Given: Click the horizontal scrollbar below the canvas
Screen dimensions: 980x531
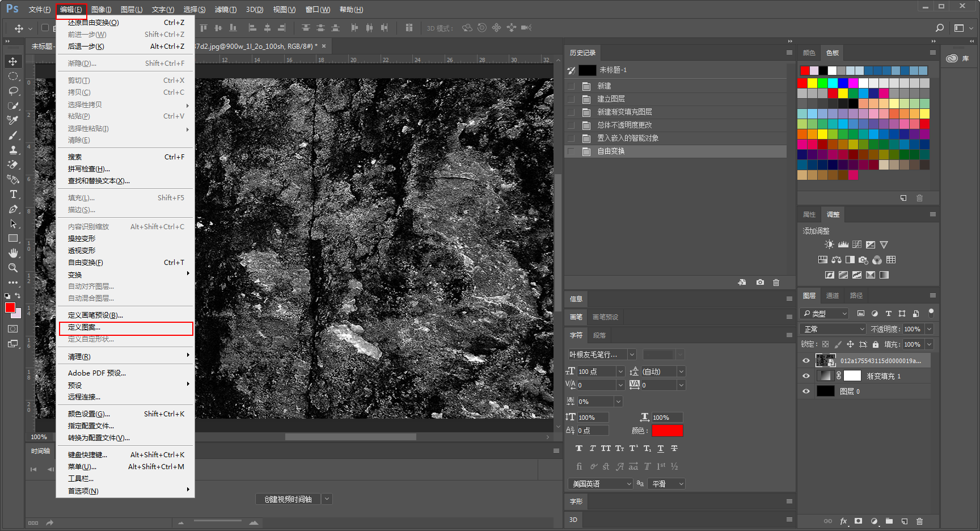Looking at the screenshot, I should tap(350, 437).
